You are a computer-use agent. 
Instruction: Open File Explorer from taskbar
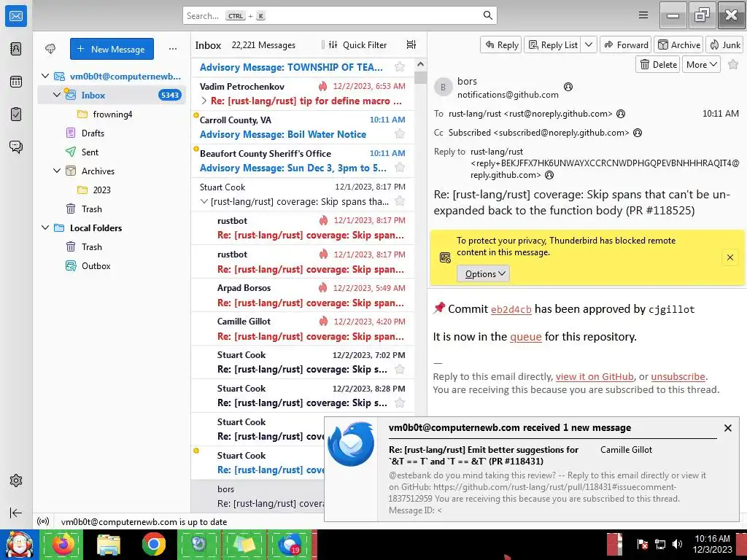[109, 544]
